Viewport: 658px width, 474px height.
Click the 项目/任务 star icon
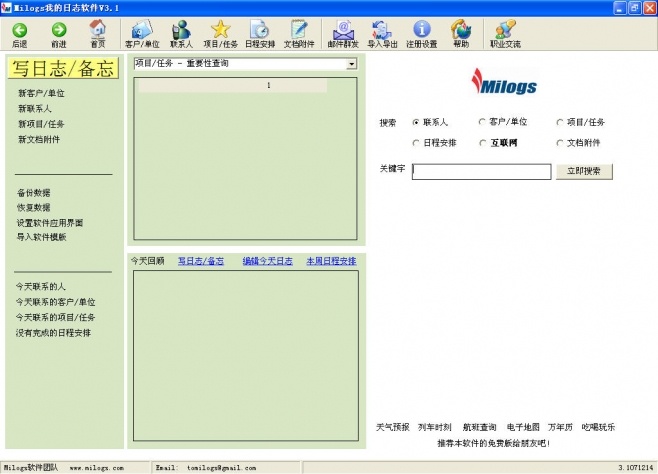pos(220,30)
